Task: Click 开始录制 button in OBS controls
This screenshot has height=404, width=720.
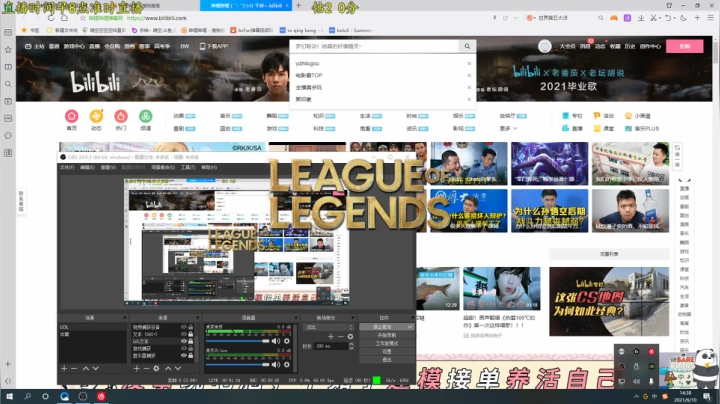Action: (x=387, y=335)
